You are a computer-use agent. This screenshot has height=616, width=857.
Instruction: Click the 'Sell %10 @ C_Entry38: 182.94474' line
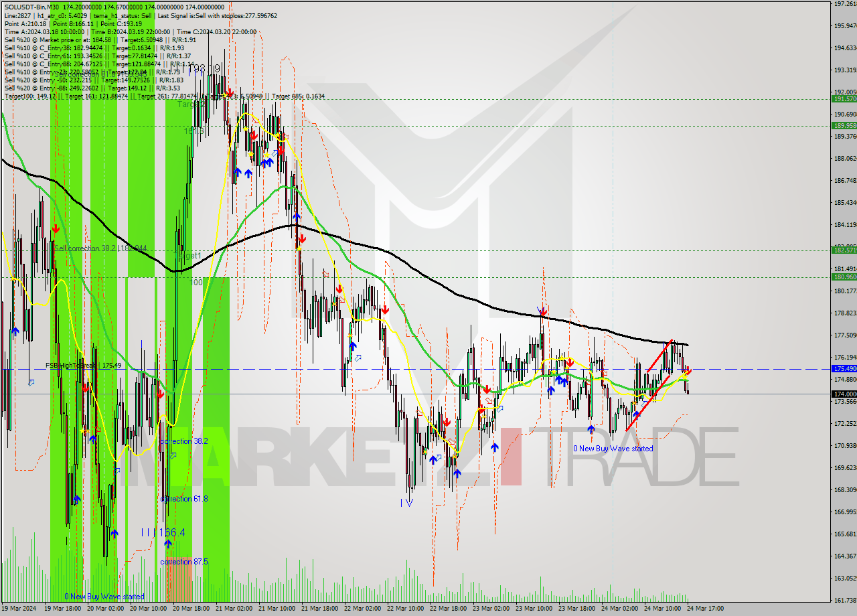pos(94,48)
